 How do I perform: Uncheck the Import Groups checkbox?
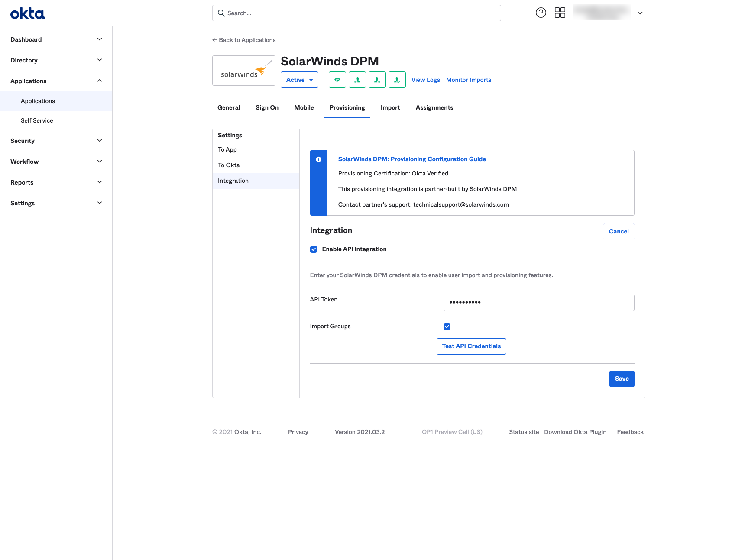point(447,327)
